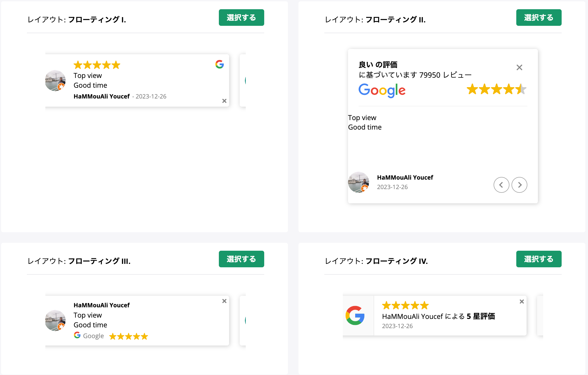
Task: Go to next review in Floating II.
Action: tap(519, 185)
